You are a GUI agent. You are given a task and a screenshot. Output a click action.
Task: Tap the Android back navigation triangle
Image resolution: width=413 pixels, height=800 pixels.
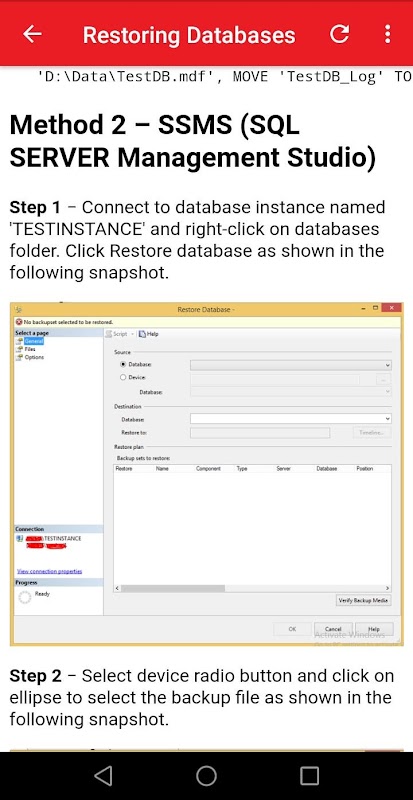pyautogui.click(x=103, y=776)
